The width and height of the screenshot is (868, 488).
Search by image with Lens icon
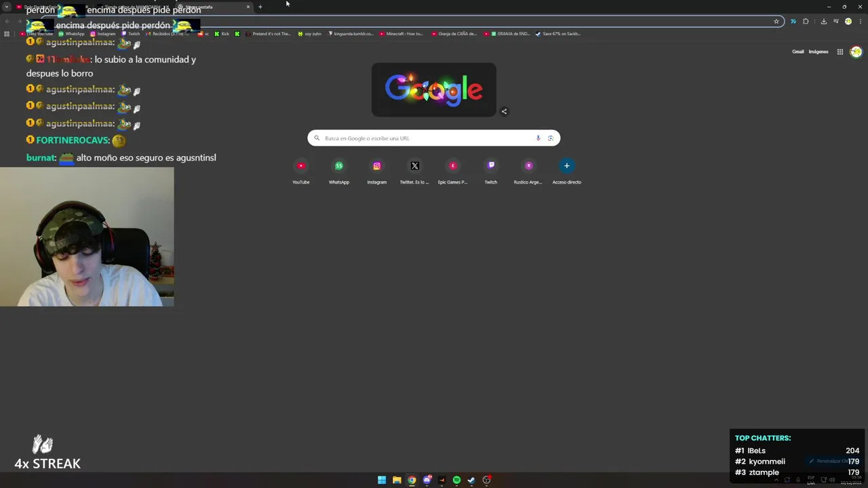(x=551, y=138)
